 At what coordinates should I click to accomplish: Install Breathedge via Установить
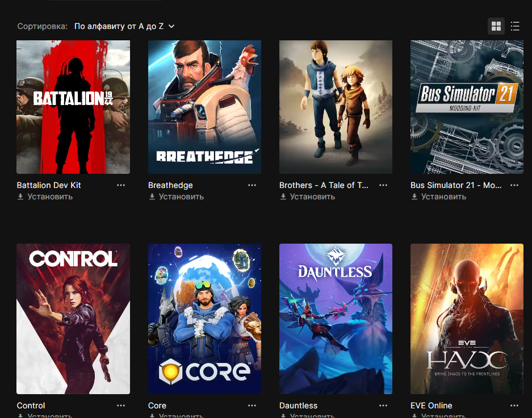point(176,197)
